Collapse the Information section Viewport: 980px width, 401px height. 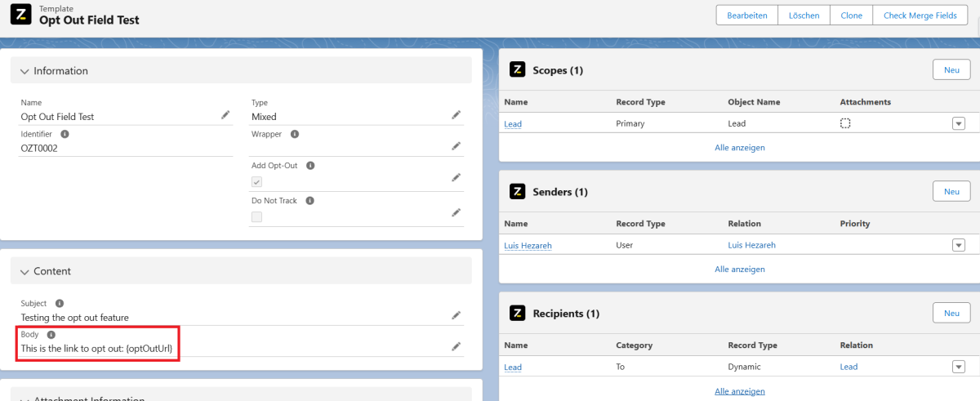(24, 71)
